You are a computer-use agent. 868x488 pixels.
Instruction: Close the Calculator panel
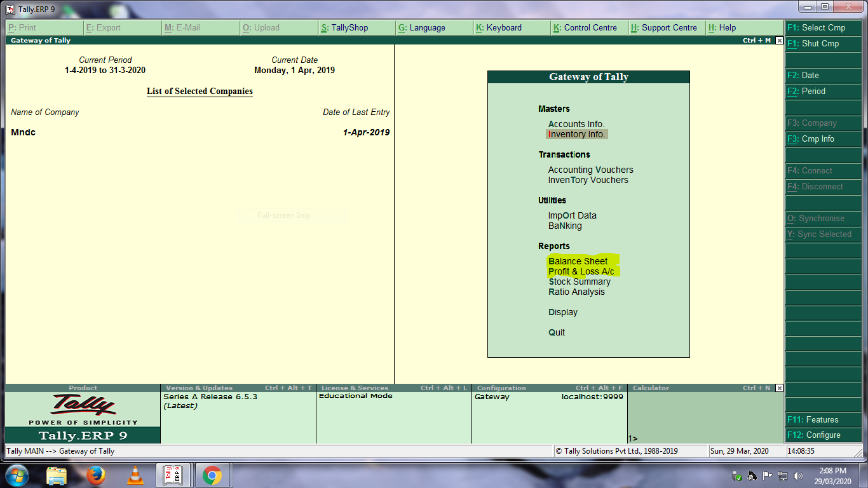coord(780,388)
